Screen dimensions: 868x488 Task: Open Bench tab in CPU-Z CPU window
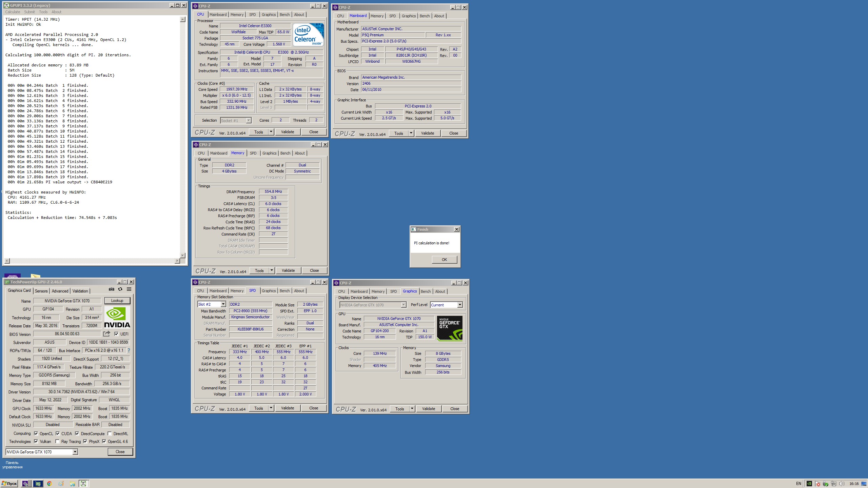(285, 15)
